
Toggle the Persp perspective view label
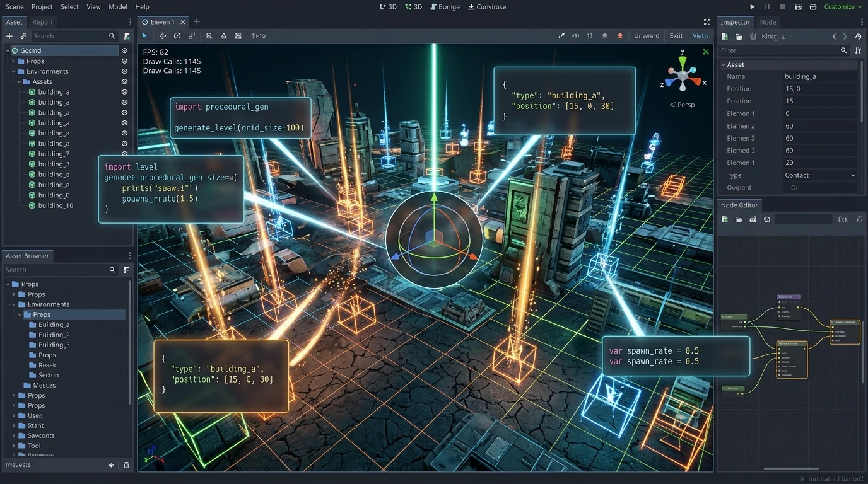(682, 105)
